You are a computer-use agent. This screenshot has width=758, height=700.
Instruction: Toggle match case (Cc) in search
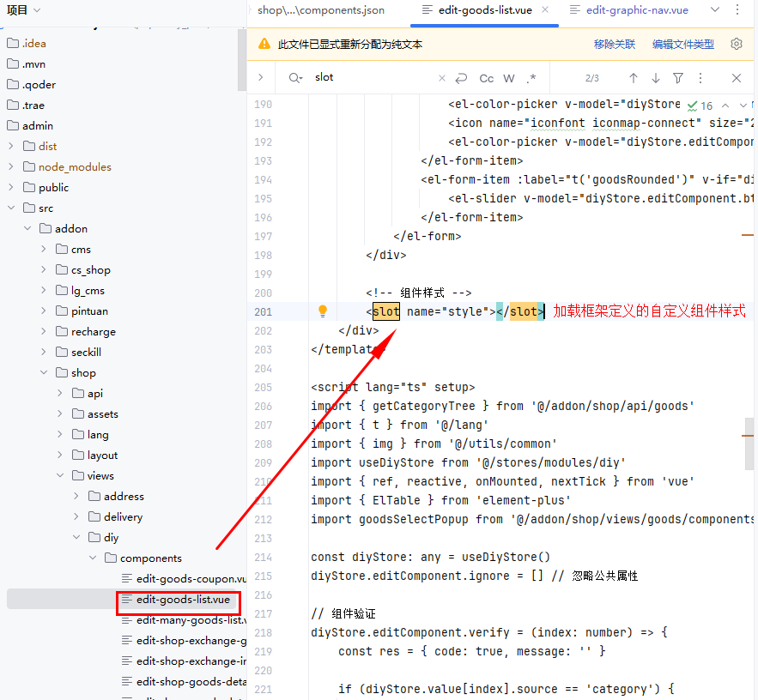(x=486, y=78)
